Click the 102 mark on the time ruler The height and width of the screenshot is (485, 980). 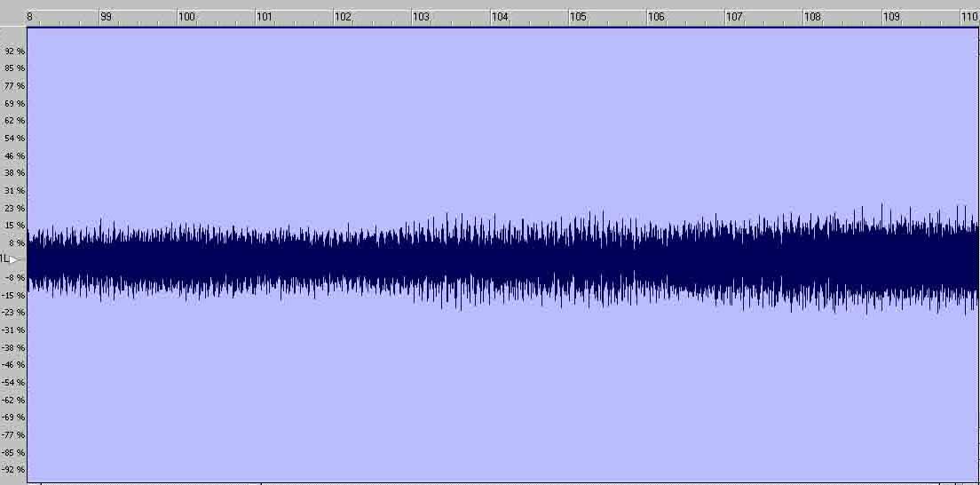[x=344, y=17]
